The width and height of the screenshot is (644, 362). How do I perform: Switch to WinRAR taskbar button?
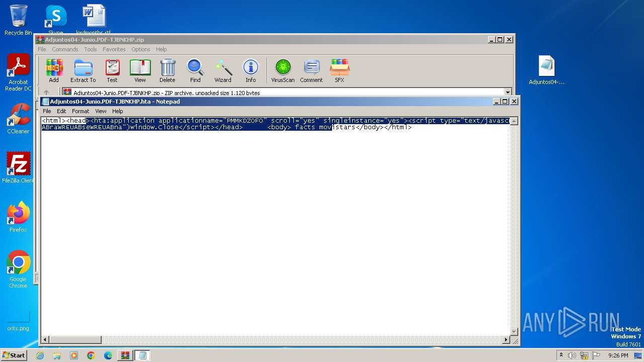point(125,355)
